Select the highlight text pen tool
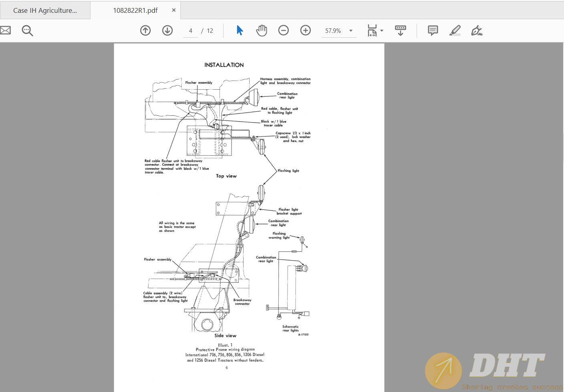Screen dimensions: 564x392 tap(455, 30)
